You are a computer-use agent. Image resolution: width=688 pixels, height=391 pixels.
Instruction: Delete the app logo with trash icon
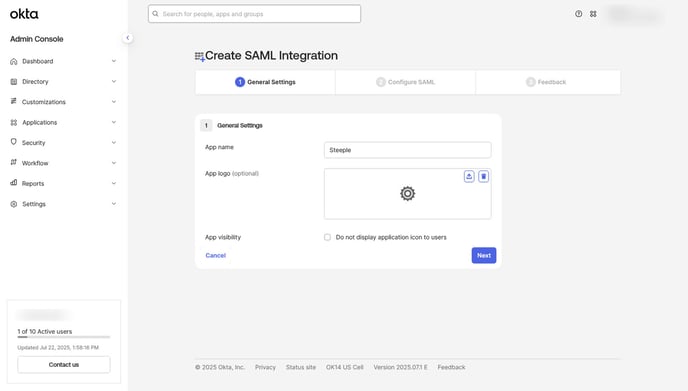tap(484, 176)
